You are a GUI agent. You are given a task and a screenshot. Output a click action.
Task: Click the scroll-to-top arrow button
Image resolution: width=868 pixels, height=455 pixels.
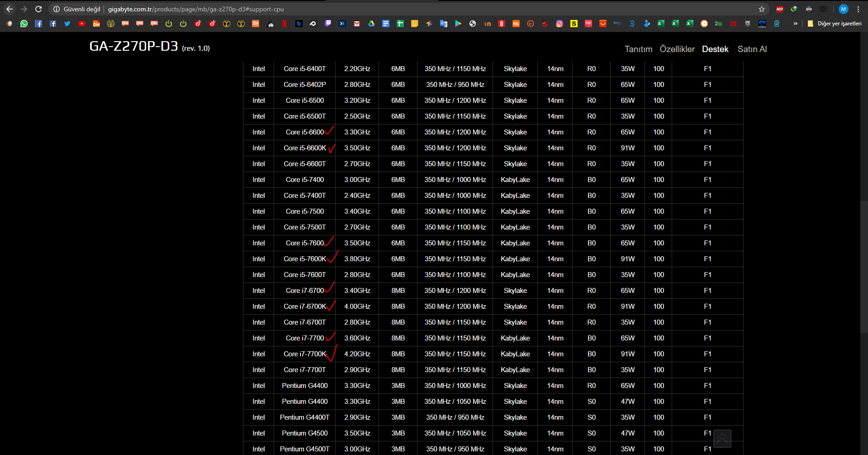722,438
